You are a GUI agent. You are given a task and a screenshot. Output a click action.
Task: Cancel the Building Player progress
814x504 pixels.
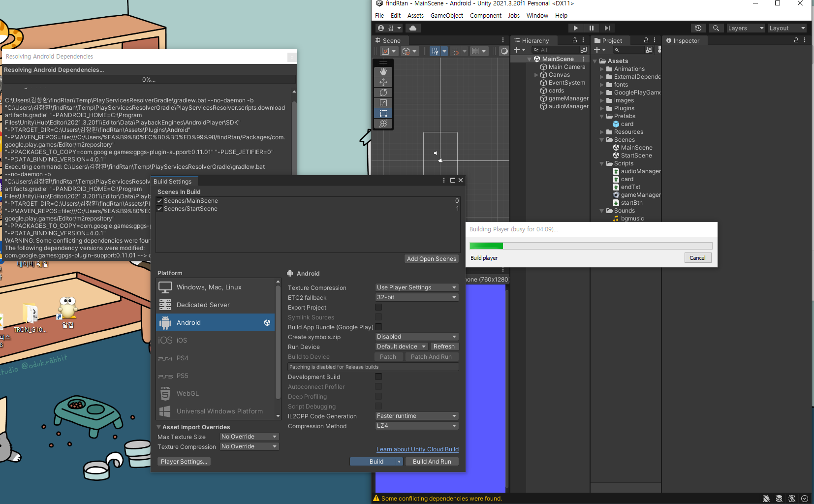click(698, 258)
